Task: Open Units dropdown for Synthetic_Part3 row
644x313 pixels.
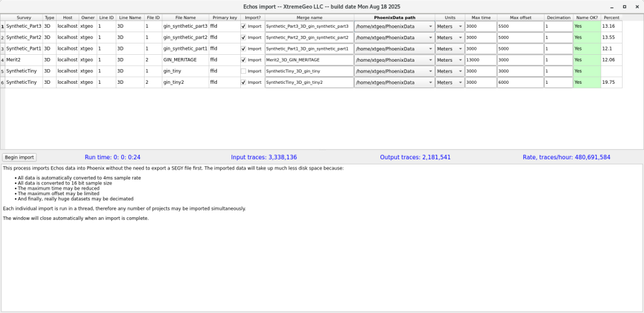Action: pyautogui.click(x=450, y=26)
